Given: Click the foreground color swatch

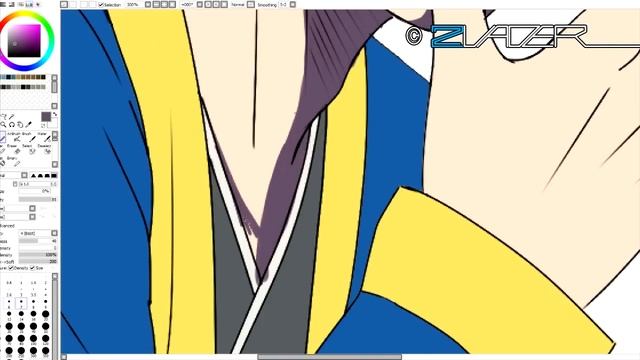Looking at the screenshot, I should [x=46, y=116].
